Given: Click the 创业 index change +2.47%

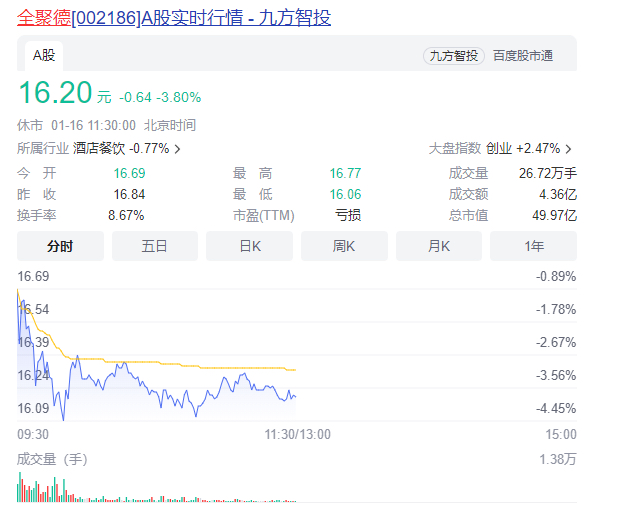Looking at the screenshot, I should pos(537,148).
